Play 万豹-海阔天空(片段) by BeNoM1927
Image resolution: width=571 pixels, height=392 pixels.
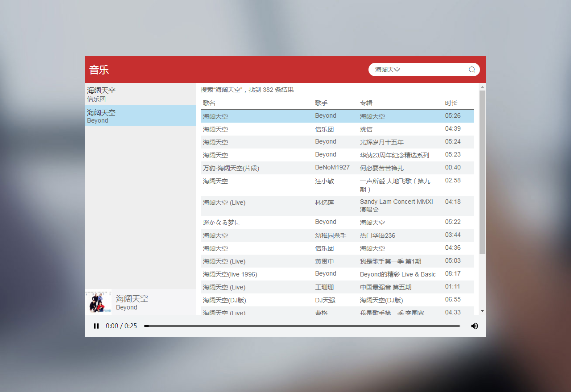coord(231,168)
